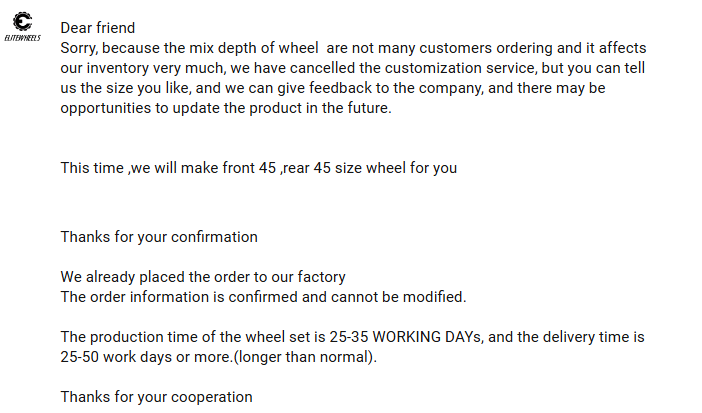Click the words "our inventory" in the message

pyautogui.click(x=107, y=68)
